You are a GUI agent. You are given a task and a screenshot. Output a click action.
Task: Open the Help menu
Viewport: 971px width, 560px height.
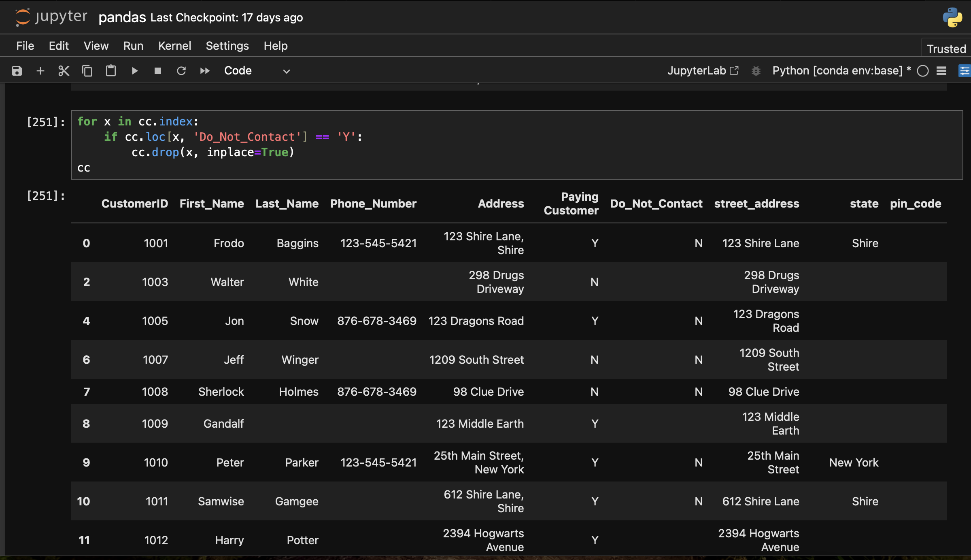tap(276, 46)
